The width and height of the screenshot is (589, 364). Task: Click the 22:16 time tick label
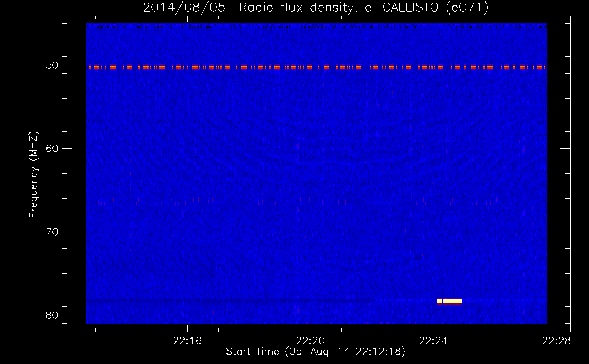pyautogui.click(x=187, y=341)
